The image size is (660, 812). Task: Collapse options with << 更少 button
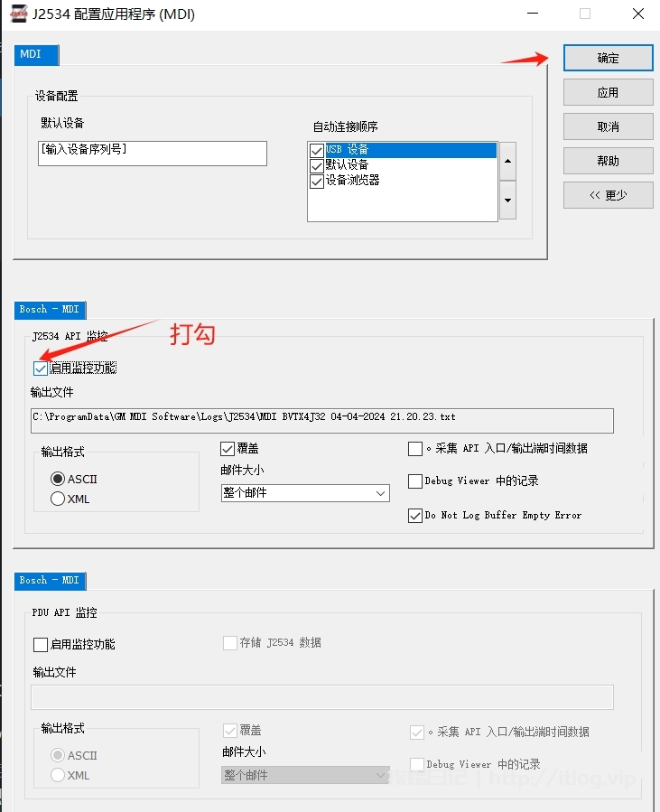pos(608,195)
